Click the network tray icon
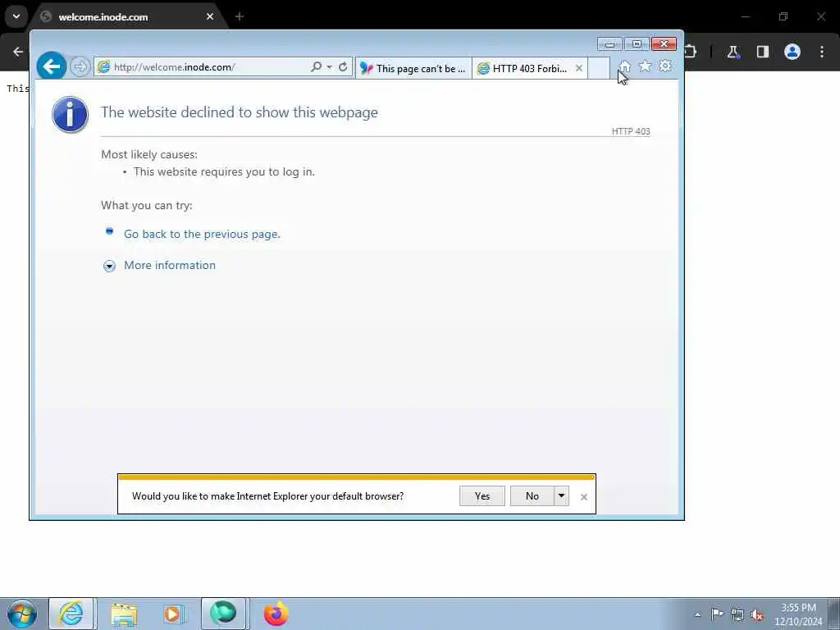 pos(737,614)
